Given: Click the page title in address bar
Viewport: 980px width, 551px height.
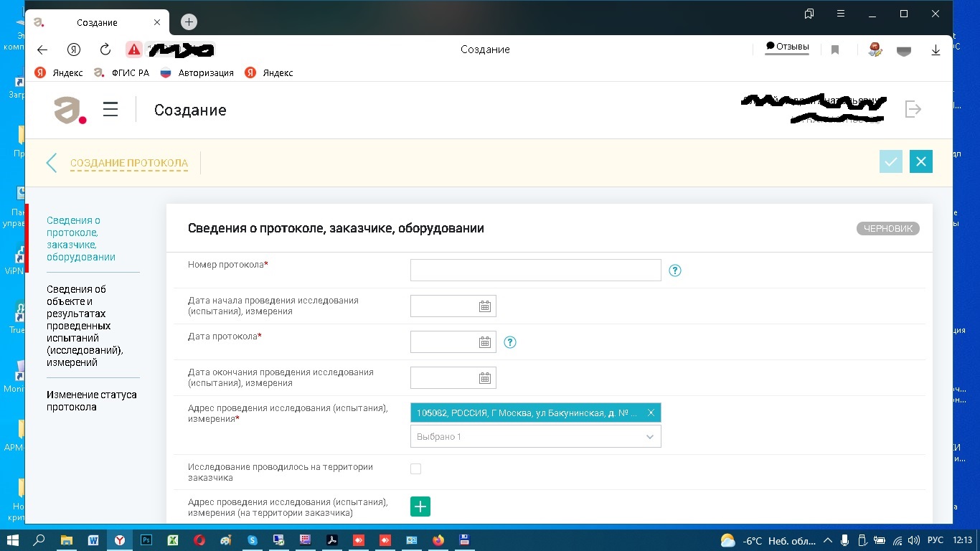Looking at the screenshot, I should click(x=485, y=50).
